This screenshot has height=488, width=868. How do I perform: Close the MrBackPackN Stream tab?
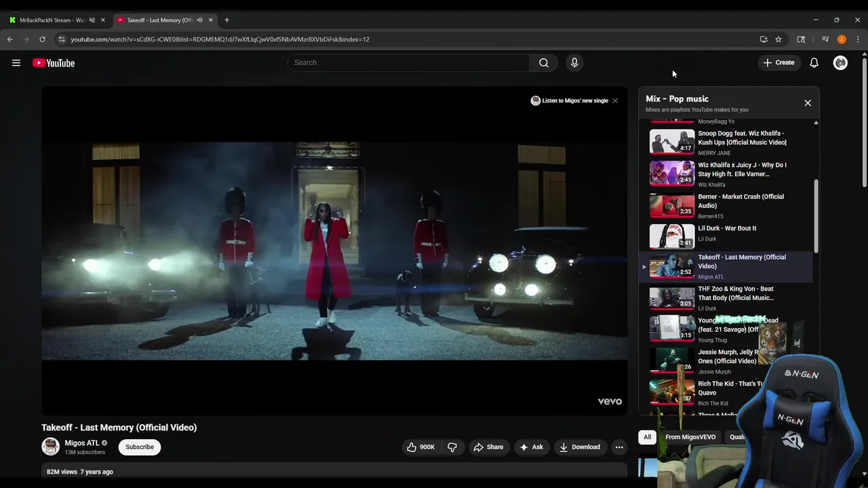[103, 20]
